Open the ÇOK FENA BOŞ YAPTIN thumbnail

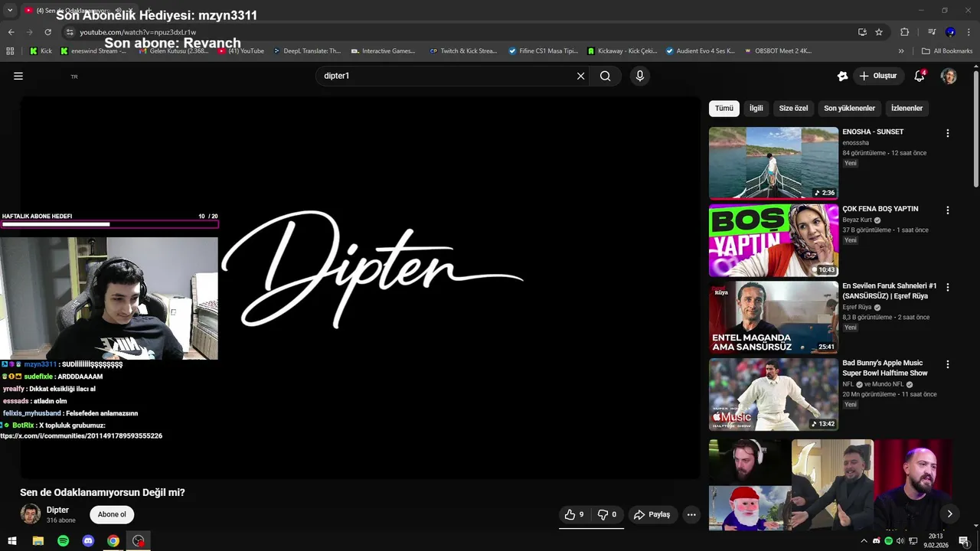tap(773, 240)
